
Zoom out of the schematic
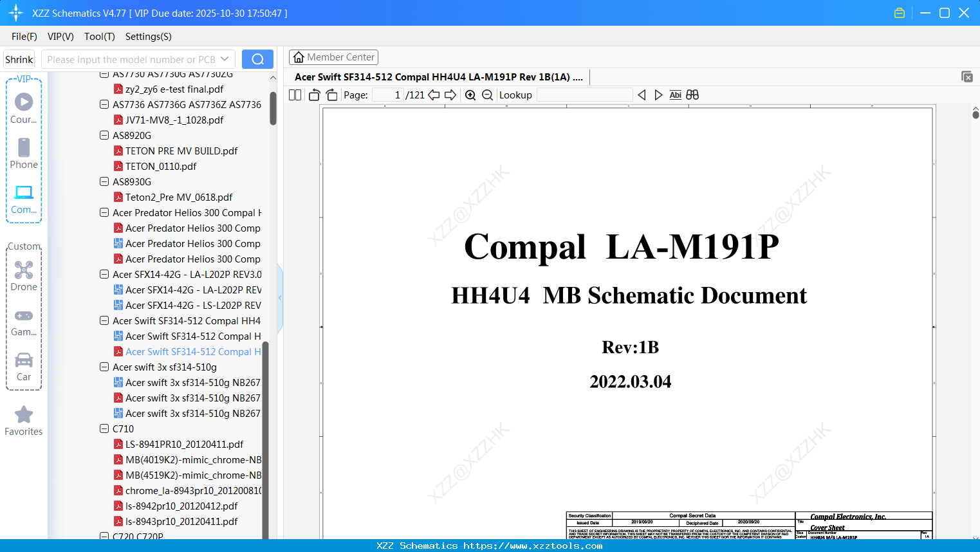pyautogui.click(x=488, y=95)
